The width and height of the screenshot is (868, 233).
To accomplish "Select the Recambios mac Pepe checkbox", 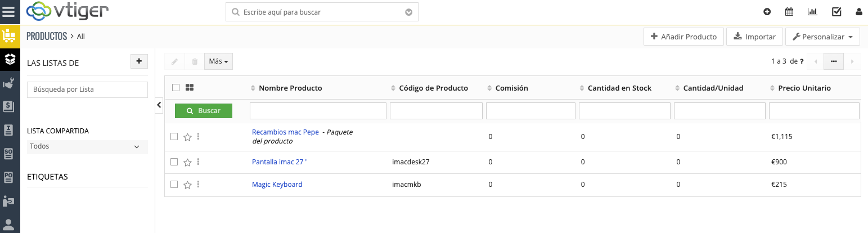I will click(174, 136).
